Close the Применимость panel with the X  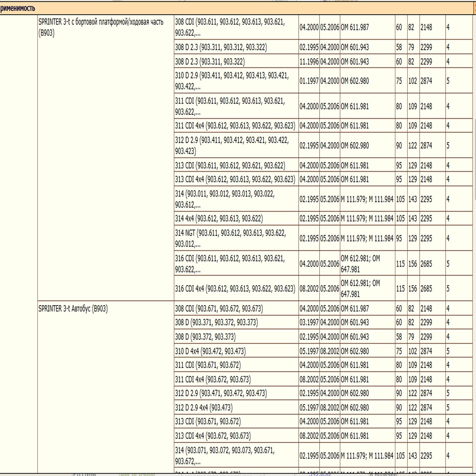coord(475,8)
